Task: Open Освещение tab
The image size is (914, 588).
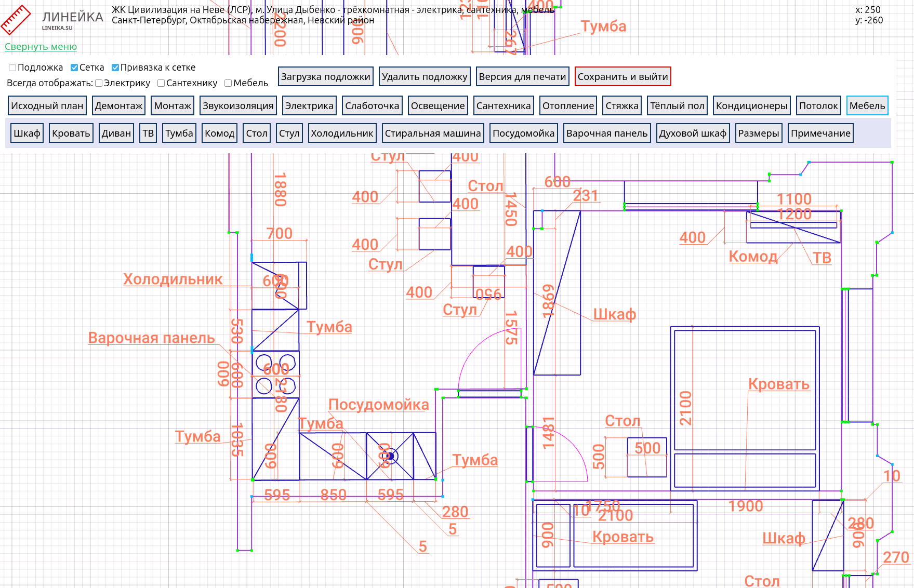Action: coord(438,105)
